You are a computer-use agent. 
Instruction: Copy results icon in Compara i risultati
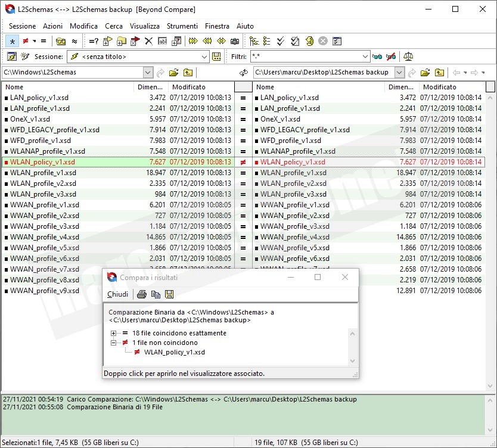(156, 294)
